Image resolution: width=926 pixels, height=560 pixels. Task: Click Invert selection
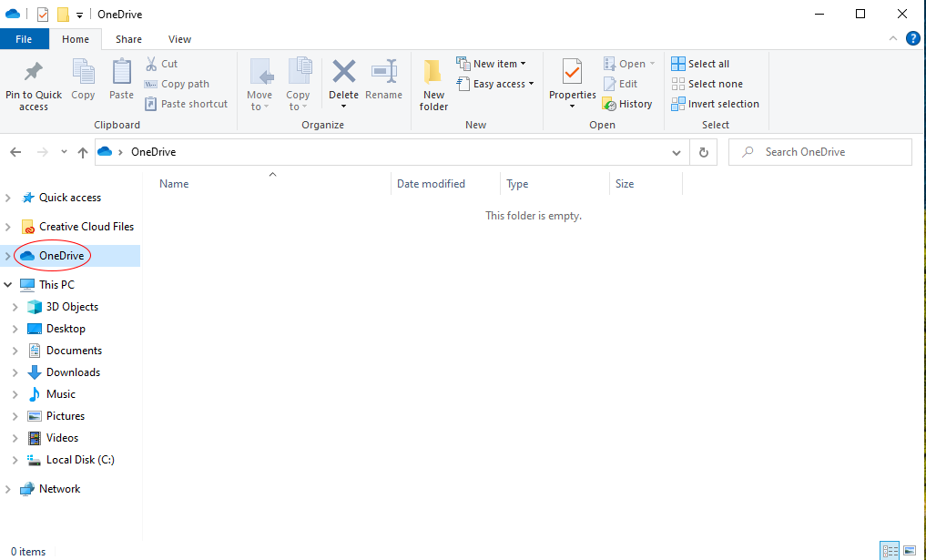click(x=716, y=103)
